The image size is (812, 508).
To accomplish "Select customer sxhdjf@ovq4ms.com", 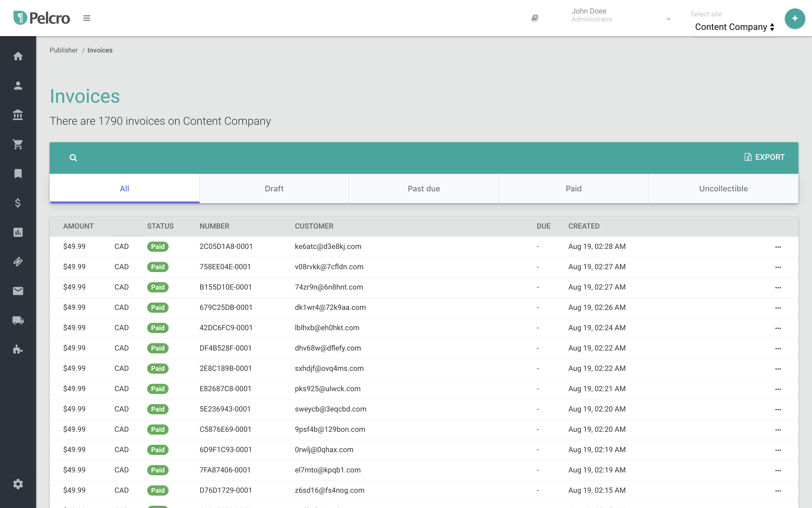I will click(x=329, y=368).
